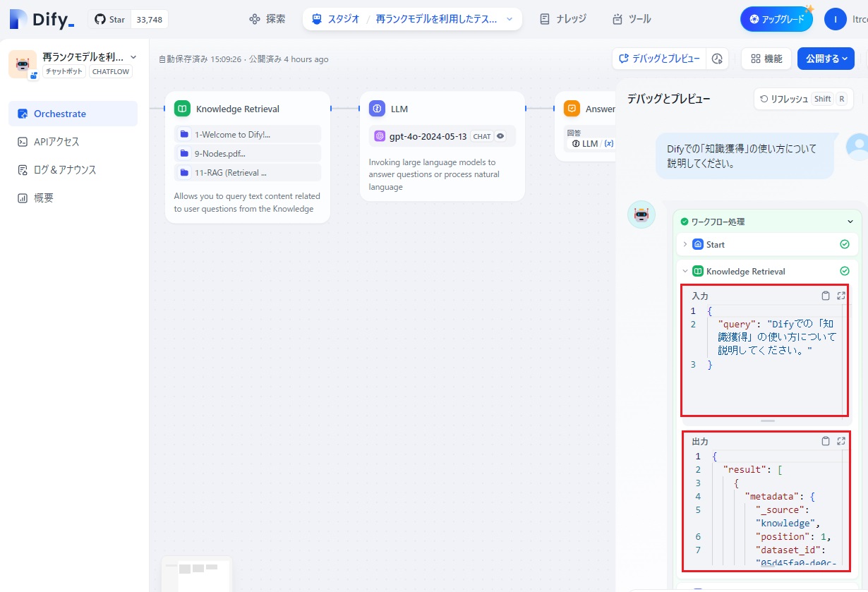Click the 機能 features button
The image size is (868, 592).
tap(766, 59)
